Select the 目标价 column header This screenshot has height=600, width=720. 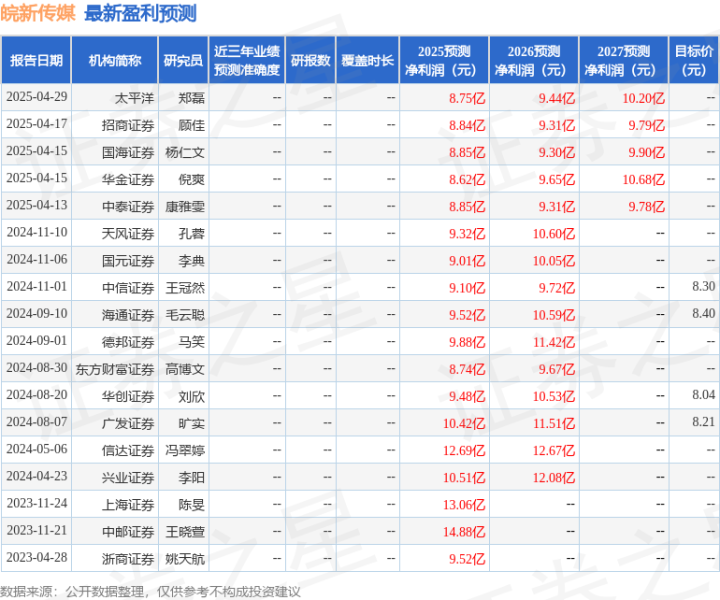[x=694, y=60]
